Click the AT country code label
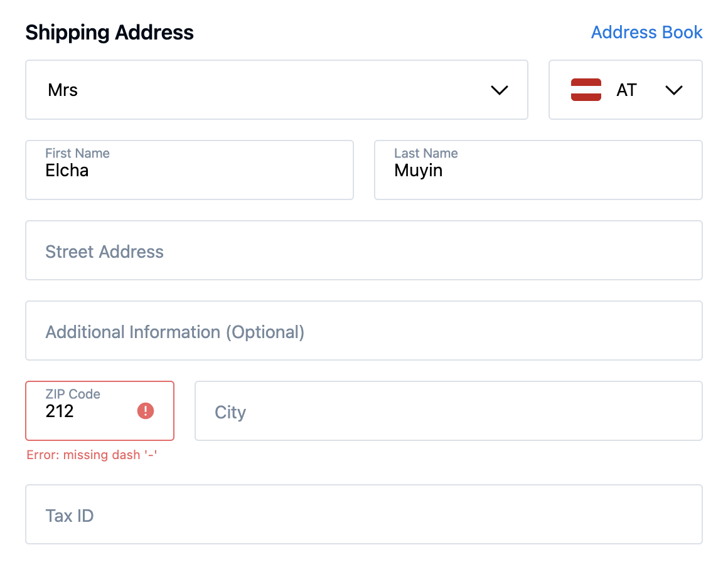The image size is (728, 567). (626, 90)
